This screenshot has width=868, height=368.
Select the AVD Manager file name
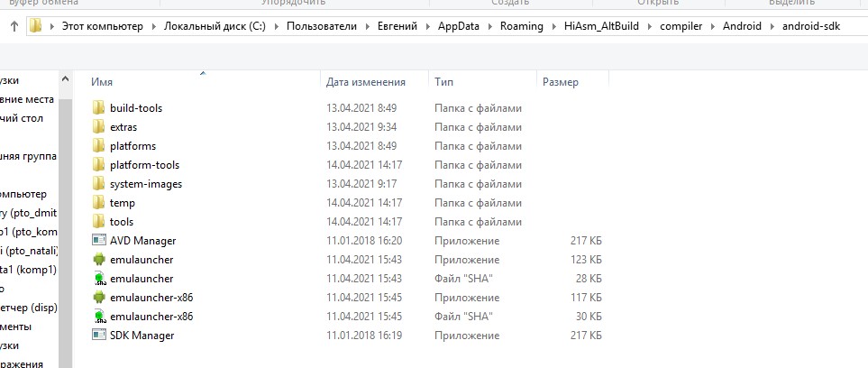[x=142, y=241]
